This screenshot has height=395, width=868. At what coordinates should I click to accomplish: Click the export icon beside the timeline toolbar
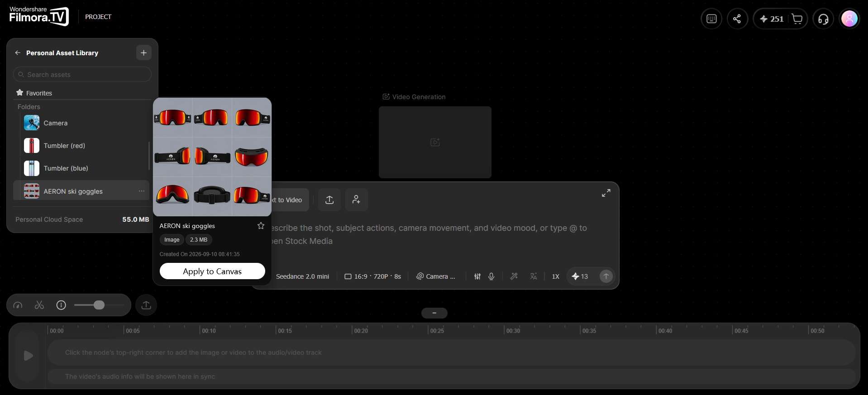[x=146, y=305]
